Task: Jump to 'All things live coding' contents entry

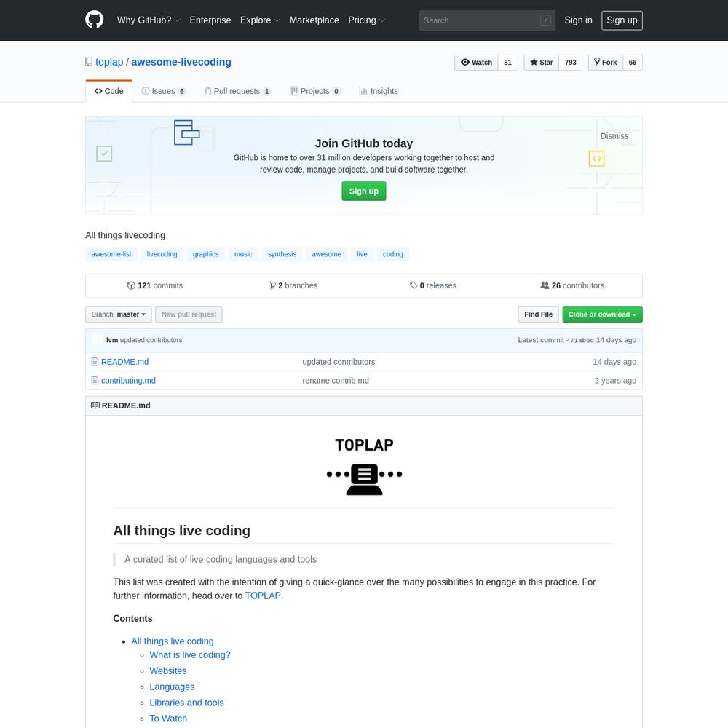Action: tap(173, 641)
